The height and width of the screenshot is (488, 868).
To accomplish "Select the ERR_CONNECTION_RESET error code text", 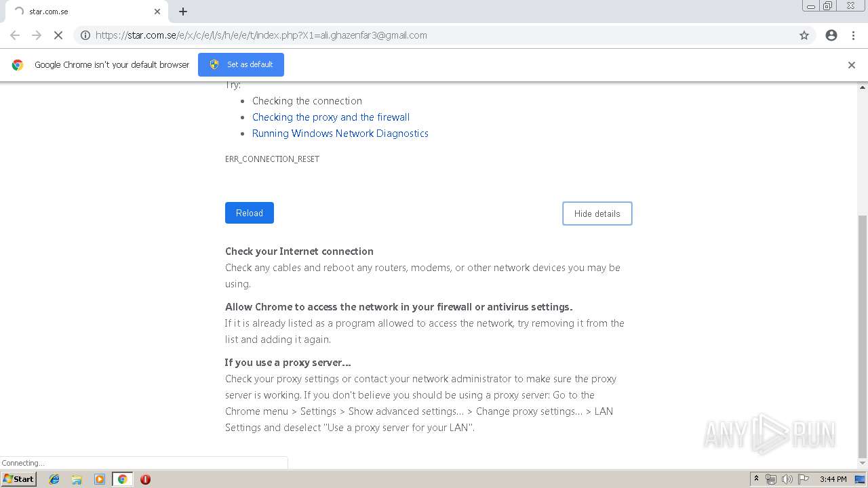I will 272,159.
